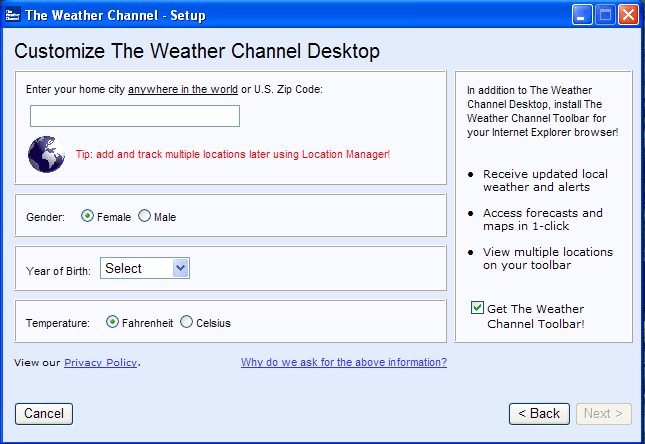Click the 'Gender:' label
645x444 pixels.
coord(46,217)
